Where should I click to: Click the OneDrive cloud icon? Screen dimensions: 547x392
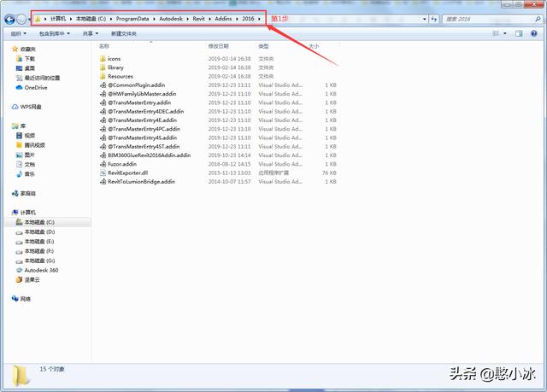[x=19, y=87]
